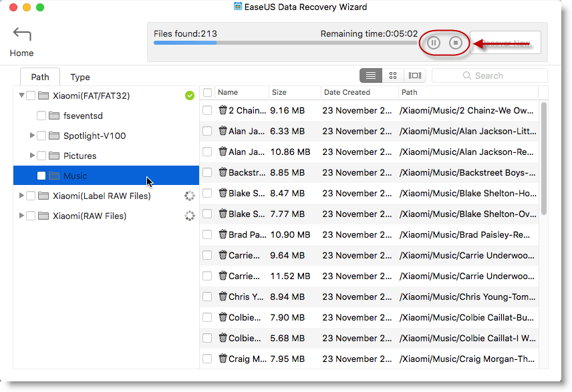Viewport: 572px width, 392px height.
Task: Expand Spotlight-V100 folder
Action: point(32,136)
